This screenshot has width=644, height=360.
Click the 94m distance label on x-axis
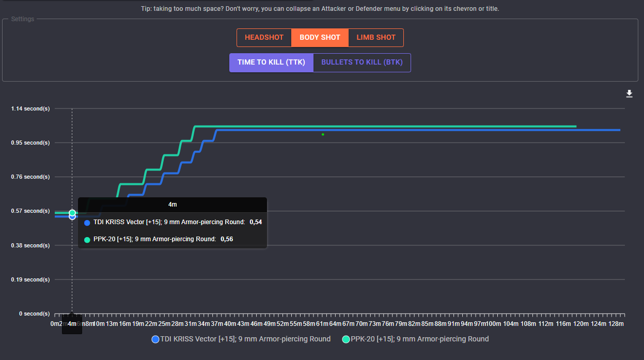pos(467,324)
